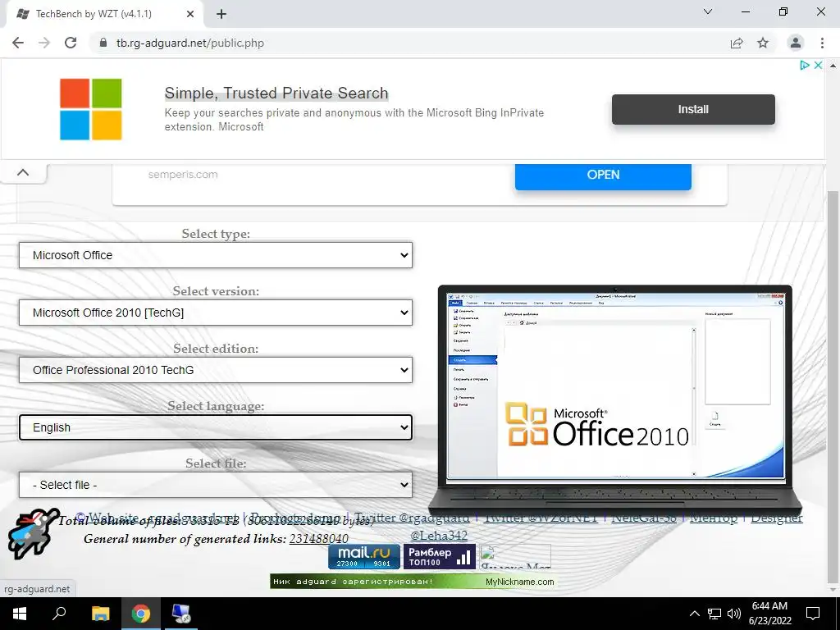Go back to the previous page
Screen dimensions: 840x630
[18, 43]
